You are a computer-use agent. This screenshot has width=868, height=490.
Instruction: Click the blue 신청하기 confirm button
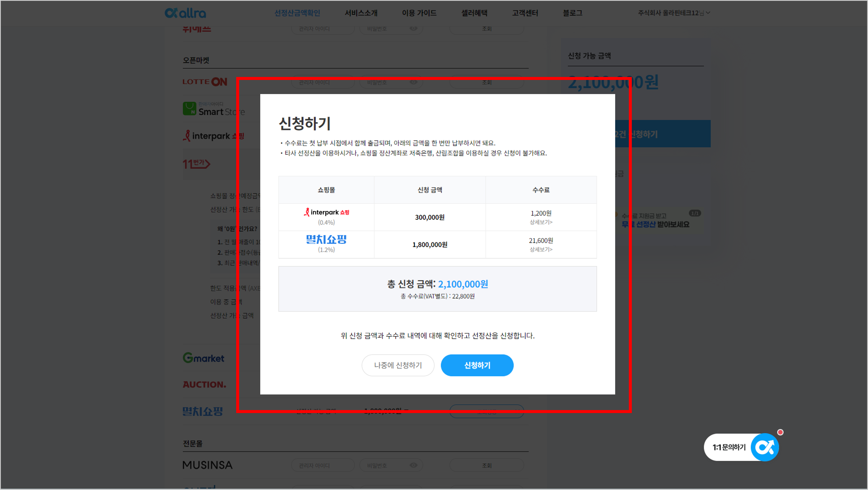(x=477, y=365)
